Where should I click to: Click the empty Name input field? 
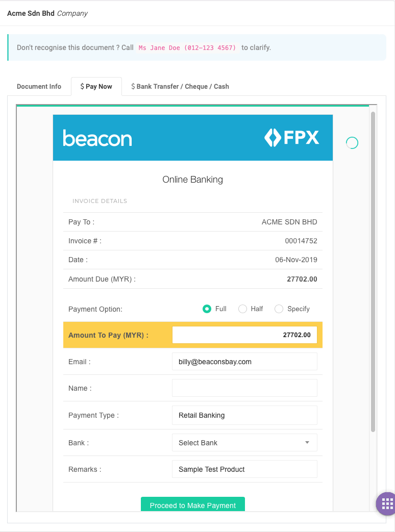click(244, 388)
